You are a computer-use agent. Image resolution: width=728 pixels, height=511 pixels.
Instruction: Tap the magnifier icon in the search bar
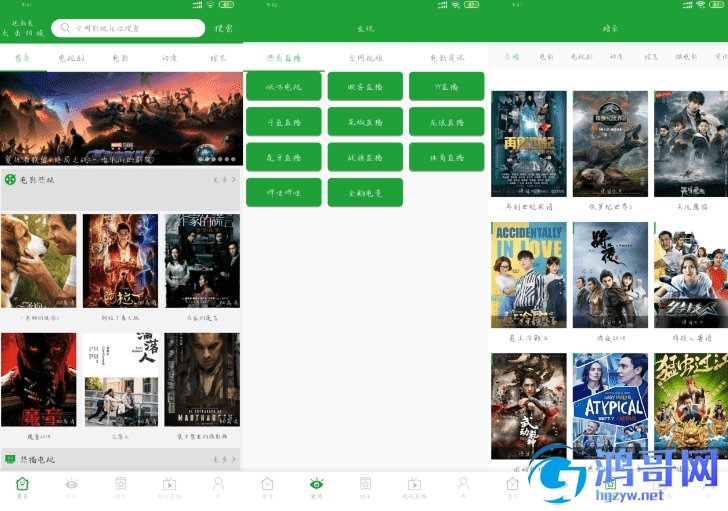coord(65,28)
